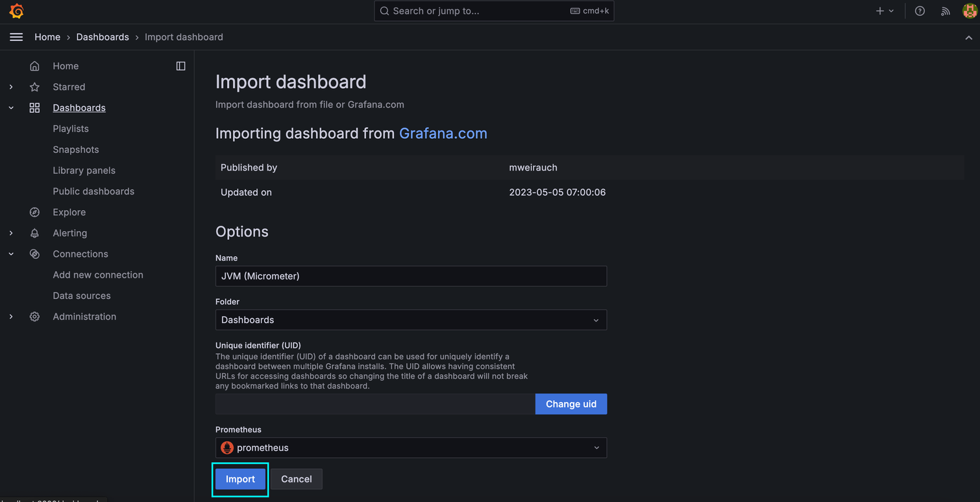Select Add new connection
This screenshot has height=502, width=980.
click(98, 275)
